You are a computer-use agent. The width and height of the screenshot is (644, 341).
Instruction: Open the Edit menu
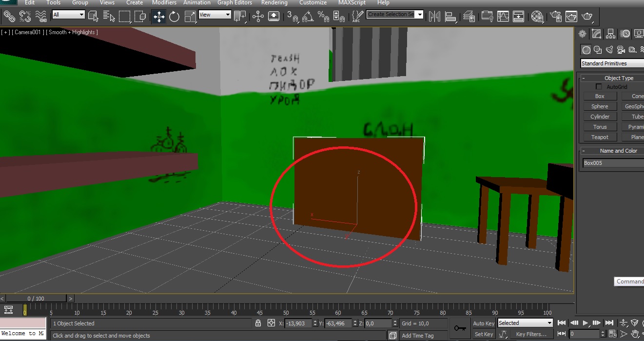tap(30, 3)
